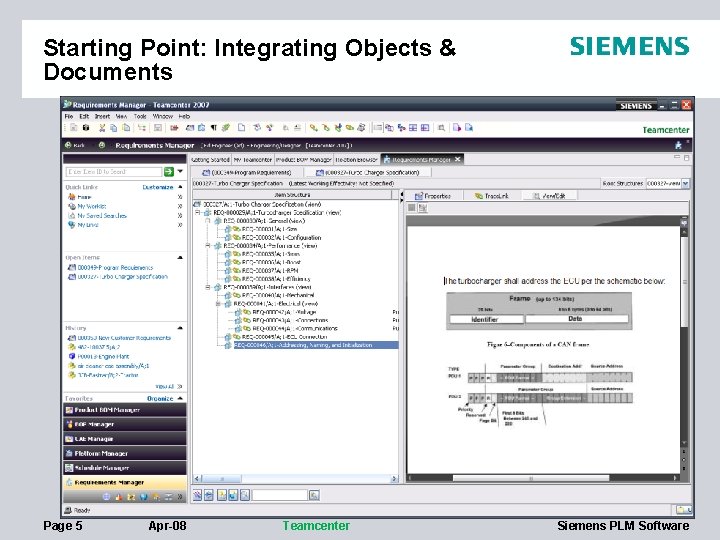Click the Requirements Manager favorites icon

point(69,482)
